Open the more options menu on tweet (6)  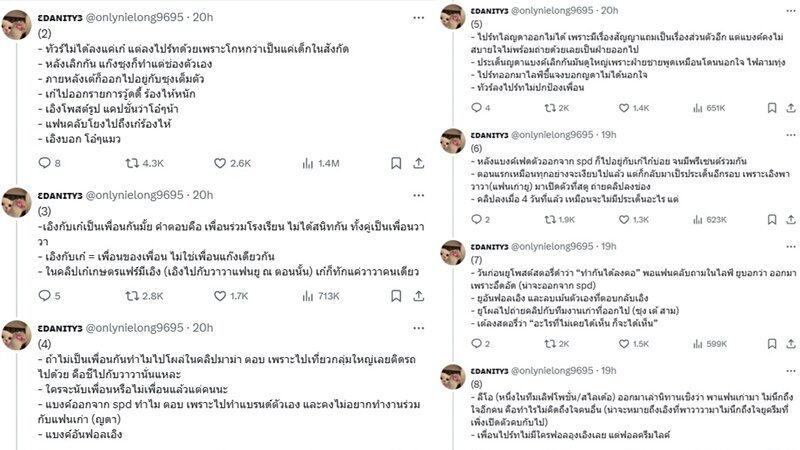pos(790,132)
